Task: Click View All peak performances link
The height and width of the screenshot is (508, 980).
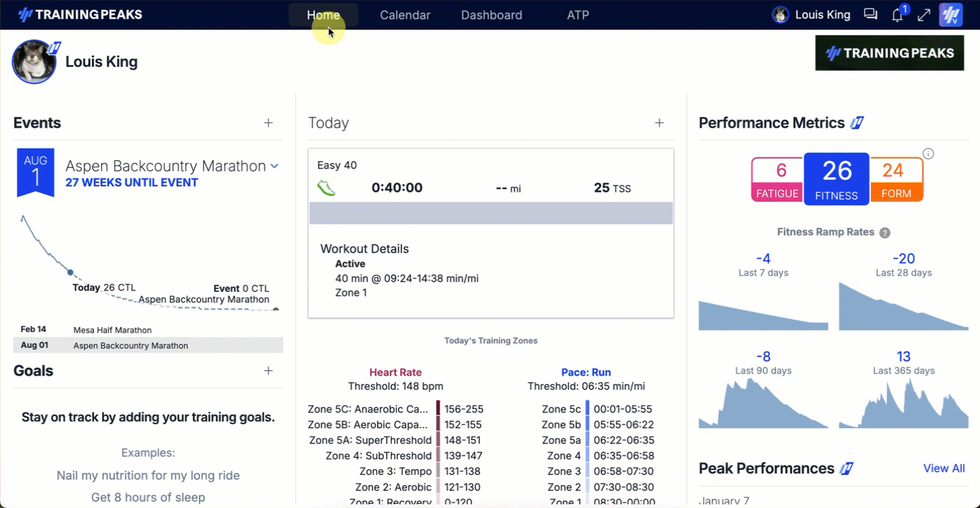Action: [x=944, y=468]
